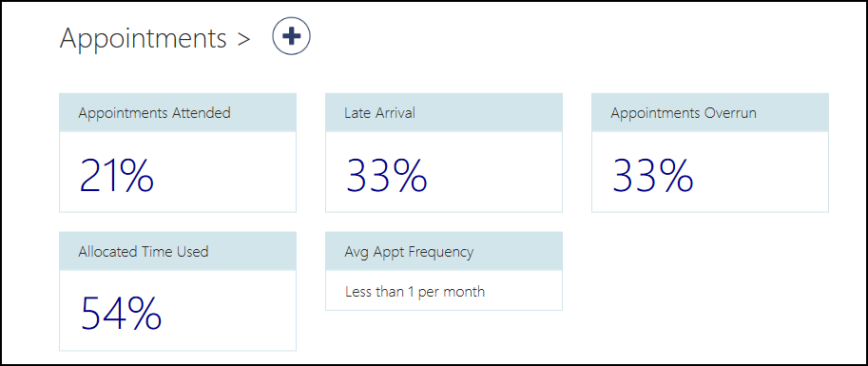Select the Allocated Time Used tile header
868x366 pixels.
point(178,251)
